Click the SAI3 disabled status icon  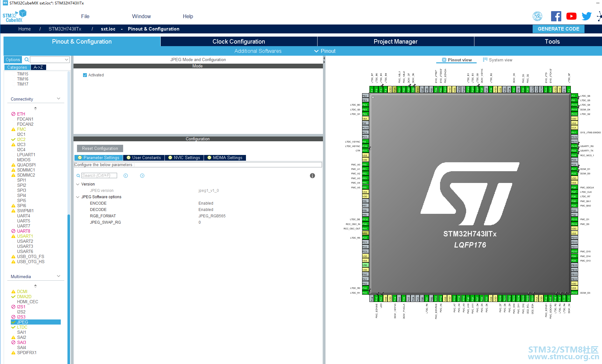(x=13, y=342)
